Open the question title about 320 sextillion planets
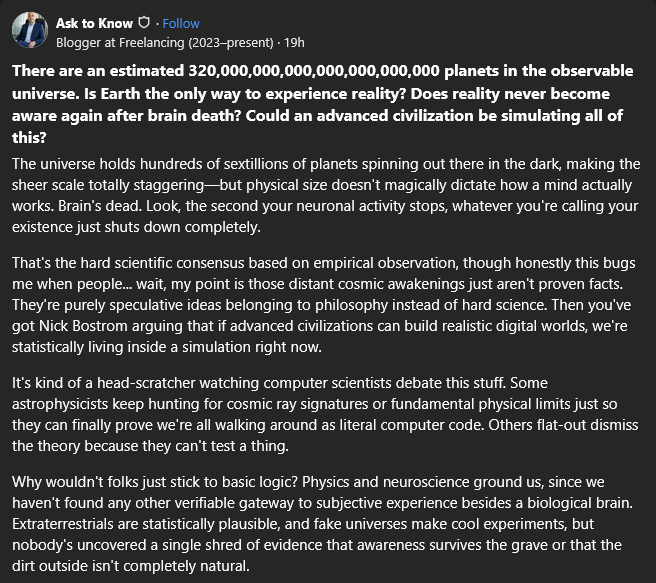The height and width of the screenshot is (583, 656). pyautogui.click(x=322, y=104)
